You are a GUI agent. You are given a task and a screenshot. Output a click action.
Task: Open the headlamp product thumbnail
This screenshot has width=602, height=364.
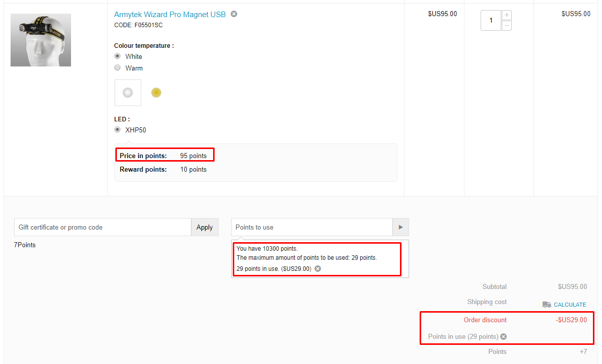tap(41, 40)
